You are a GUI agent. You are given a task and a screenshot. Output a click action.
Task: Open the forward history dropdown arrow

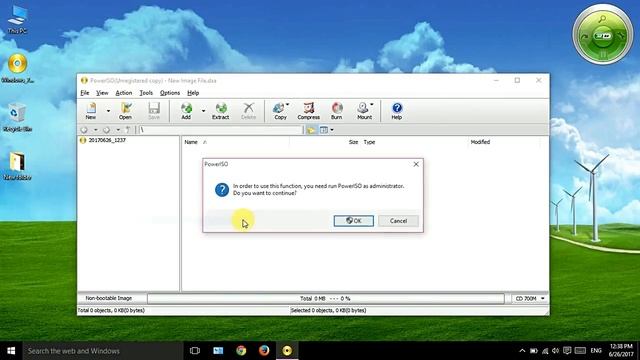click(x=118, y=130)
